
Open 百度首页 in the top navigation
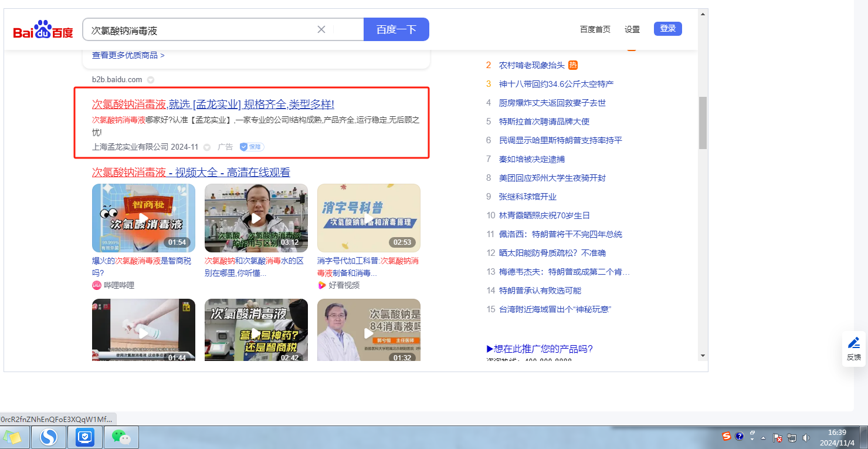(x=595, y=29)
